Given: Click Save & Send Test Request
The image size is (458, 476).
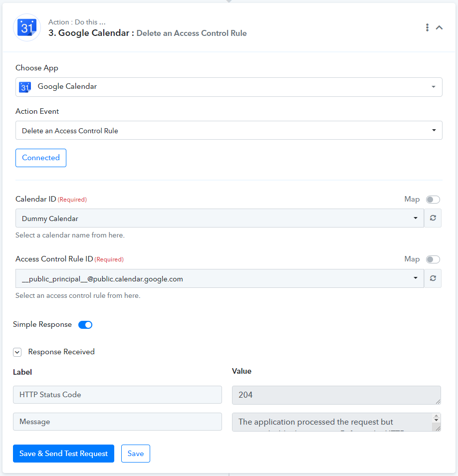Looking at the screenshot, I should pyautogui.click(x=63, y=454).
